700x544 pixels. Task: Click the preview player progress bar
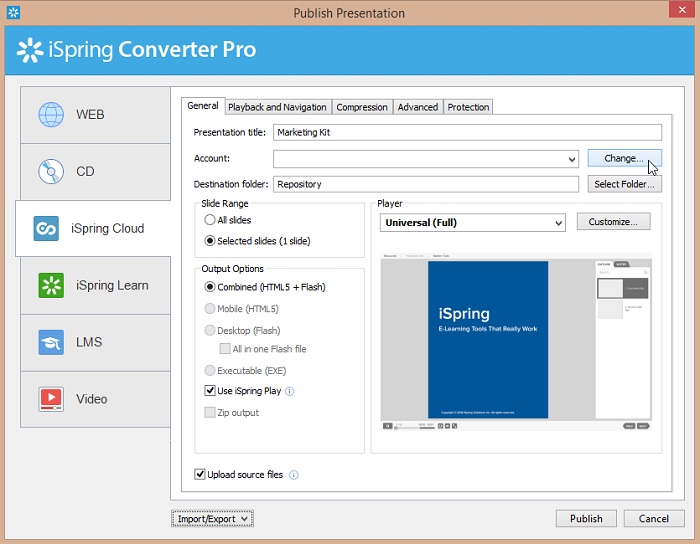415,428
